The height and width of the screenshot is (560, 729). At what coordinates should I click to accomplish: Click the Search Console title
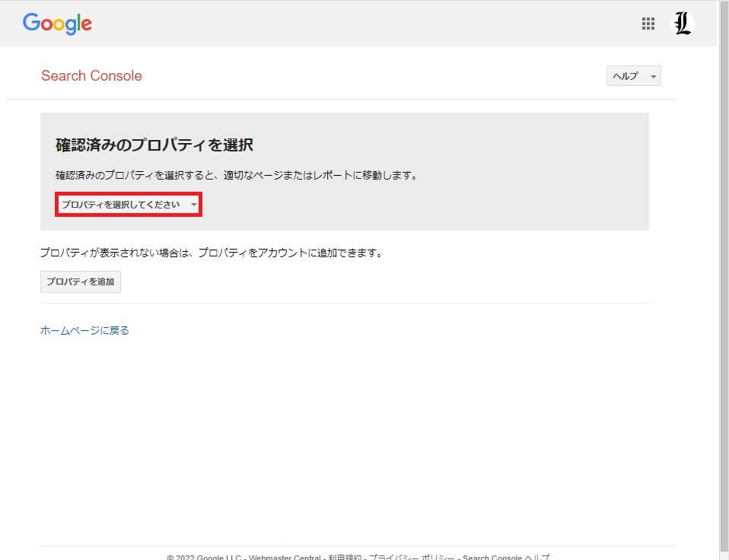[91, 75]
